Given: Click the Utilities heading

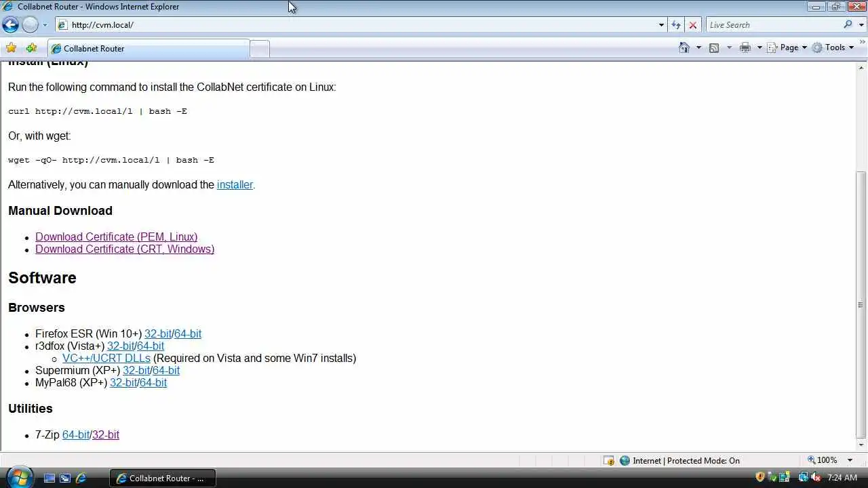Looking at the screenshot, I should 31,409.
